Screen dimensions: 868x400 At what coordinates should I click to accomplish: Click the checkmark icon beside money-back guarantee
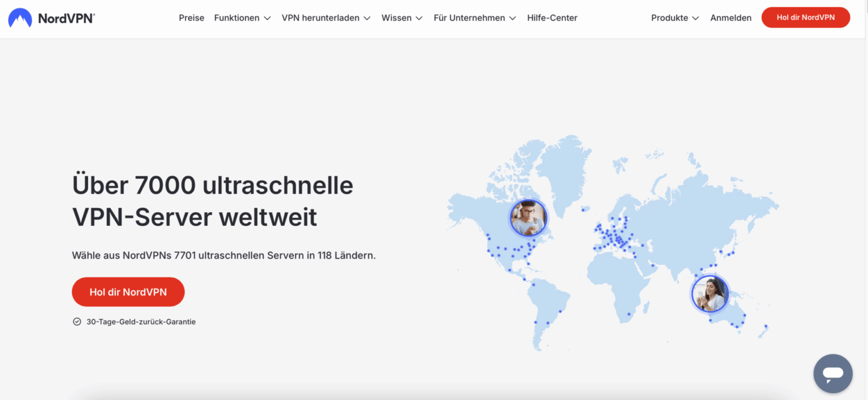[x=77, y=321]
